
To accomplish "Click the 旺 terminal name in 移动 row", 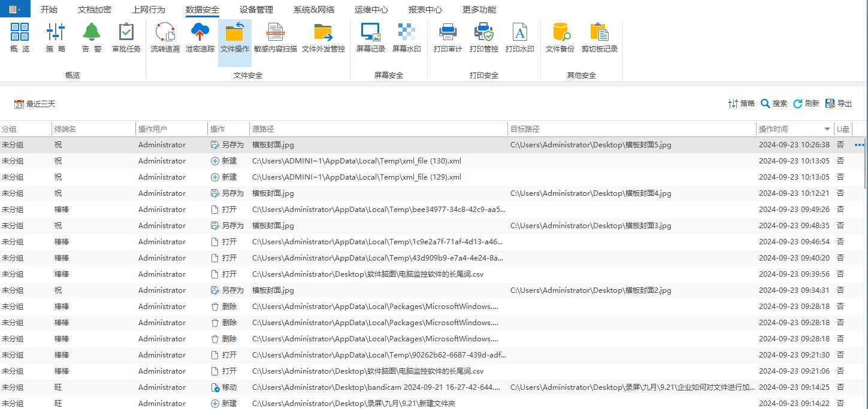I will point(58,387).
